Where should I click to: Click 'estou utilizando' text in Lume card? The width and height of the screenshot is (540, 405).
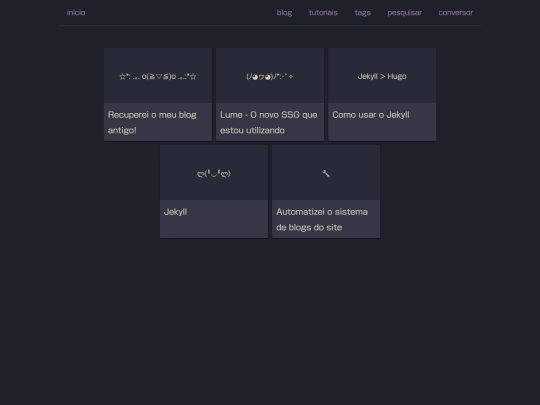(252, 131)
